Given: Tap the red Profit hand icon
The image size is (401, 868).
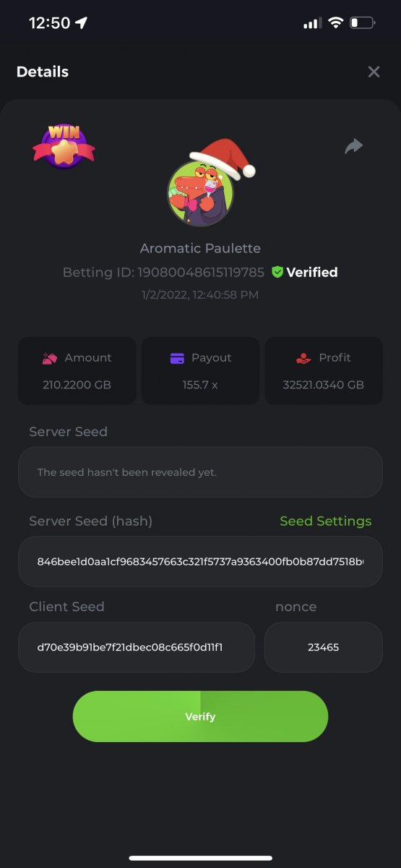Looking at the screenshot, I should [304, 358].
